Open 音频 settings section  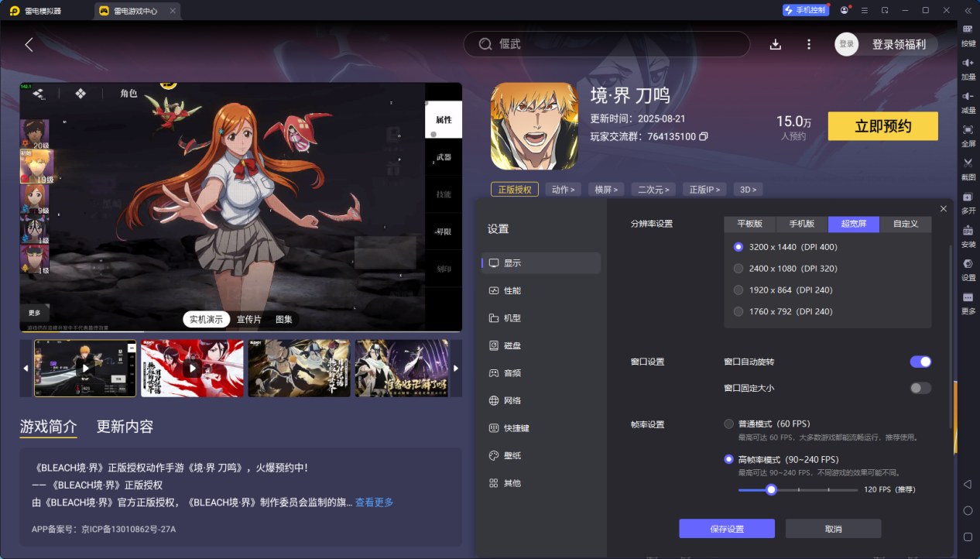point(541,373)
